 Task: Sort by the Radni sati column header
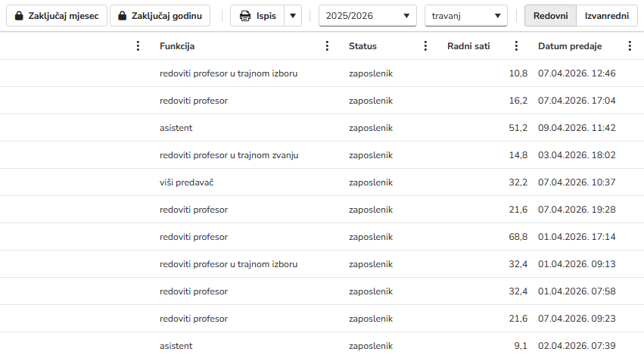pos(468,46)
